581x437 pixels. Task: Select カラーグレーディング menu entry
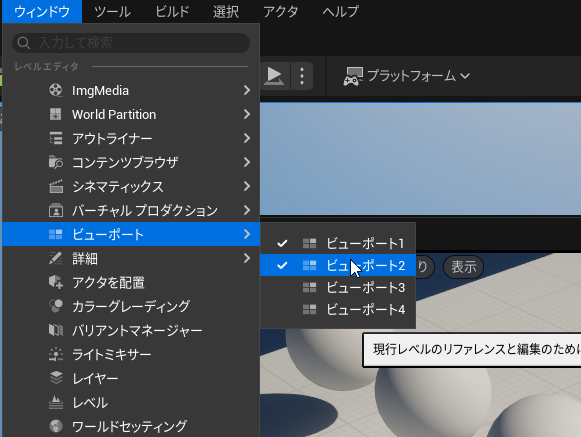point(131,306)
